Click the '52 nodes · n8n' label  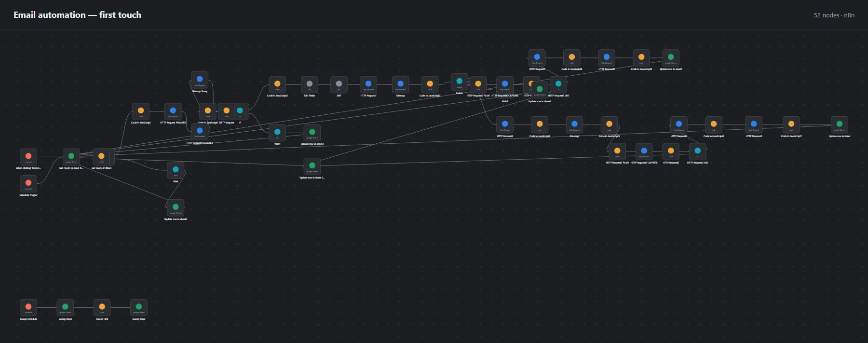point(834,15)
